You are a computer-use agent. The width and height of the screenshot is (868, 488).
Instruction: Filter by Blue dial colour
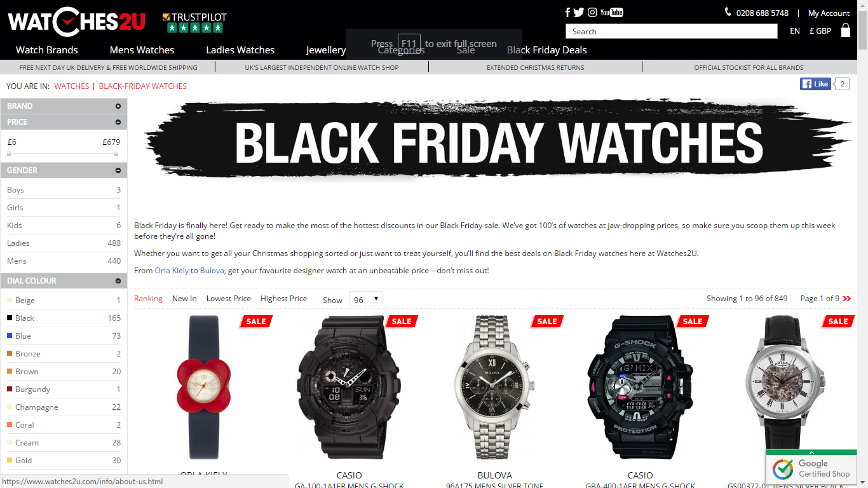(64, 335)
